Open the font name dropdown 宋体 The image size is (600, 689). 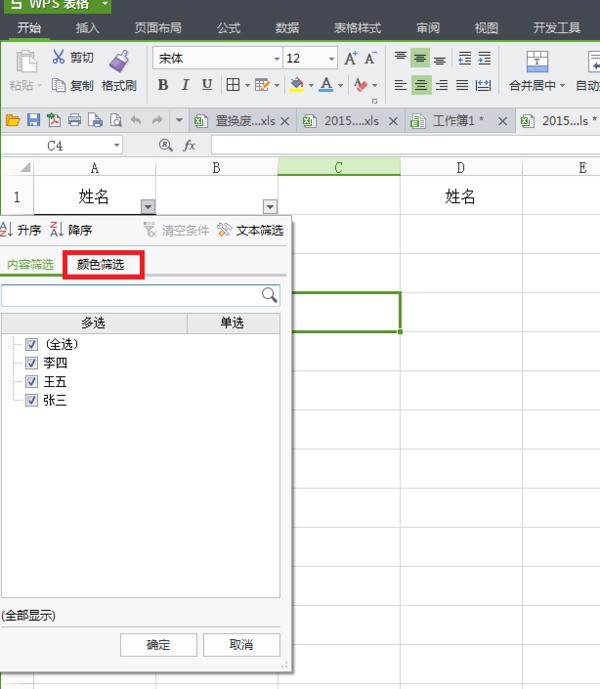pyautogui.click(x=276, y=59)
